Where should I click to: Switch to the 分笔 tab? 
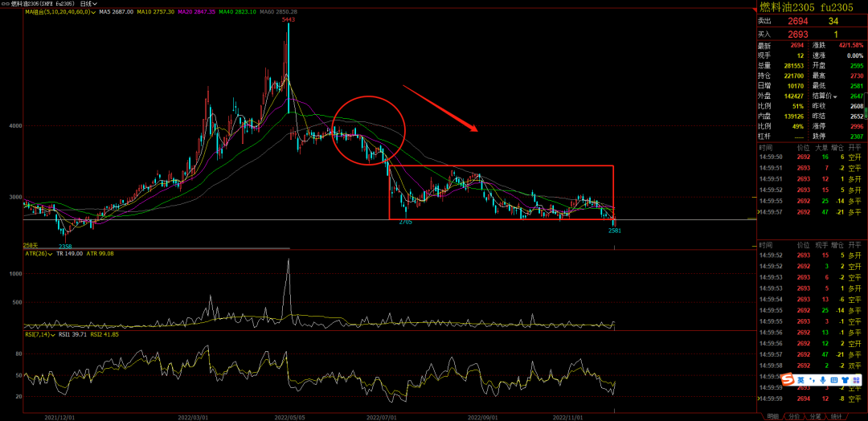pos(815,416)
